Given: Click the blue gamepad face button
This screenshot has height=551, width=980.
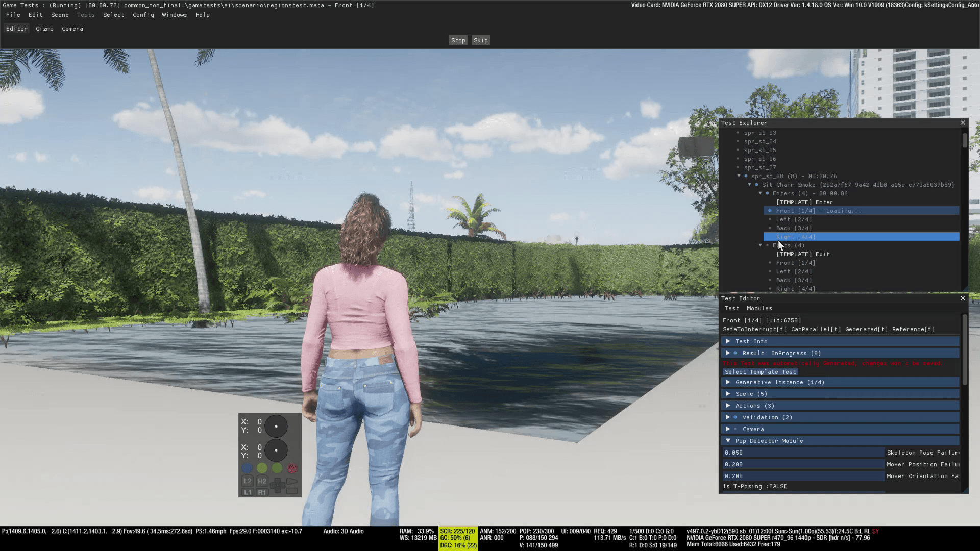Looking at the screenshot, I should [x=247, y=468].
